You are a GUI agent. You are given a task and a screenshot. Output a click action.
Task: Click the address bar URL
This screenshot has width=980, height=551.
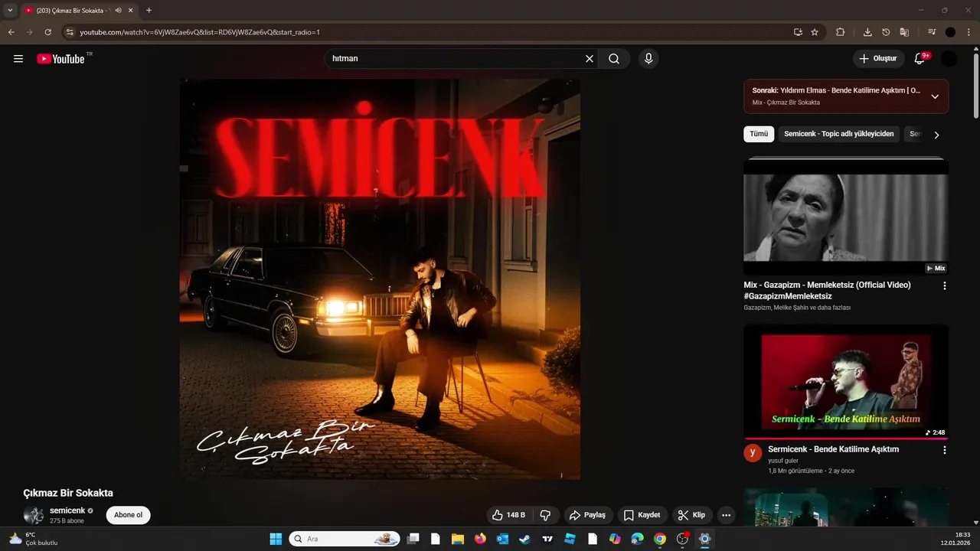coord(200,32)
